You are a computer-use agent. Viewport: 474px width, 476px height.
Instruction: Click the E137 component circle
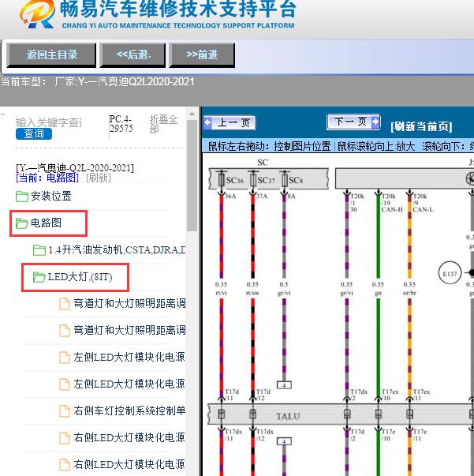click(x=450, y=272)
